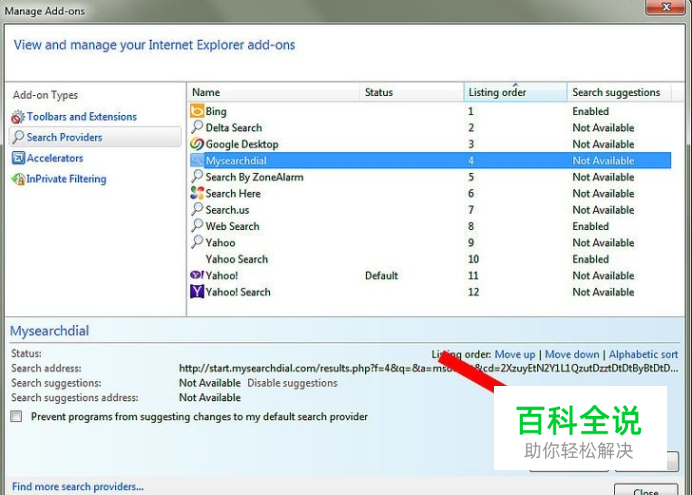
Task: Select the Yahoo Search row without exclamation
Action: point(431,259)
